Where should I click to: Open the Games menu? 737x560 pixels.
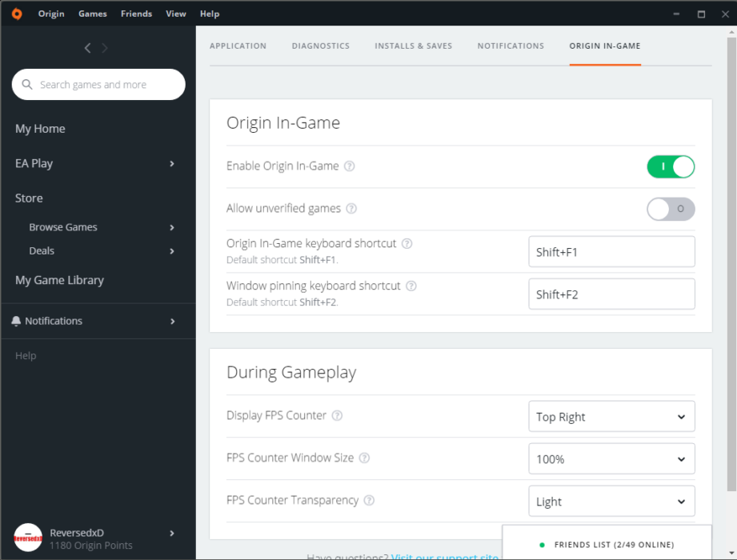92,14
